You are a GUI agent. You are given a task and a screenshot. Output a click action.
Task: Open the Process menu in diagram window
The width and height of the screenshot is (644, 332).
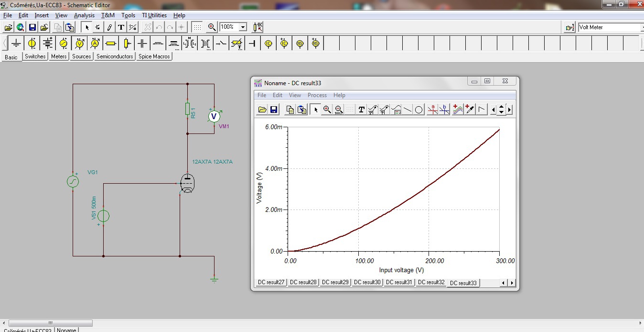[317, 95]
